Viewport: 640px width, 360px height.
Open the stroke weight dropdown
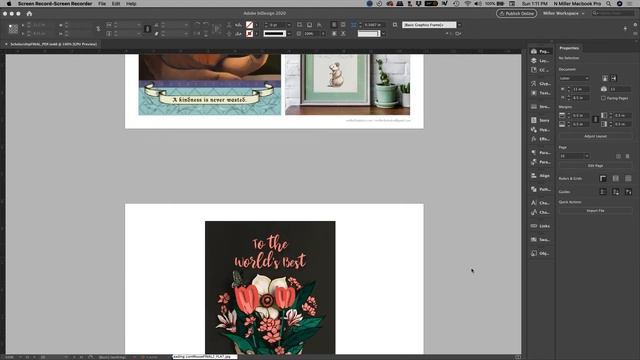[289, 25]
